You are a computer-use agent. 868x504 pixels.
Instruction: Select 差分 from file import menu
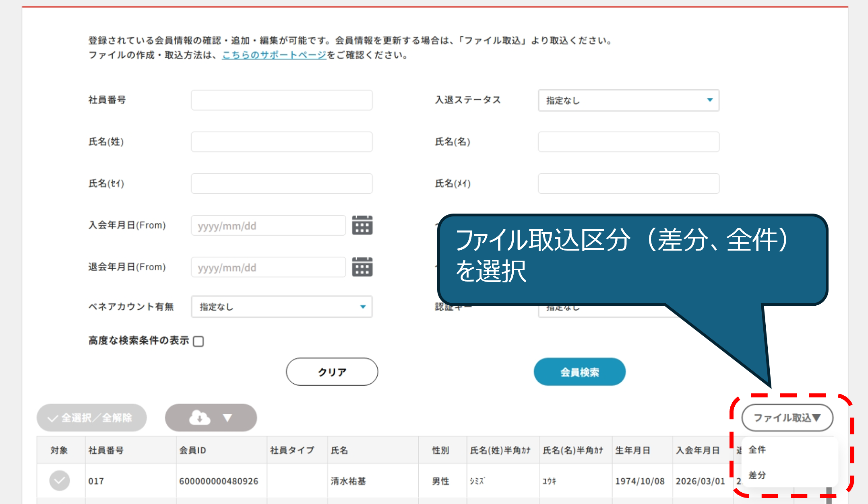pos(757,475)
